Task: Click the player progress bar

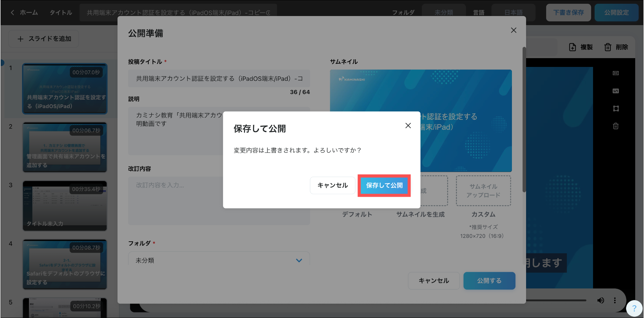Action: pyautogui.click(x=556, y=300)
